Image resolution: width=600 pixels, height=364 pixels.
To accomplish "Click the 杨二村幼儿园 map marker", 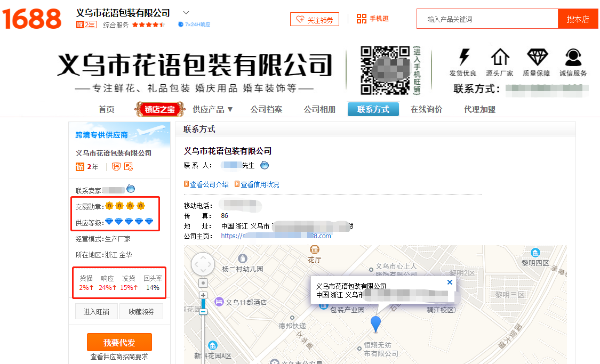I will coord(243,258).
